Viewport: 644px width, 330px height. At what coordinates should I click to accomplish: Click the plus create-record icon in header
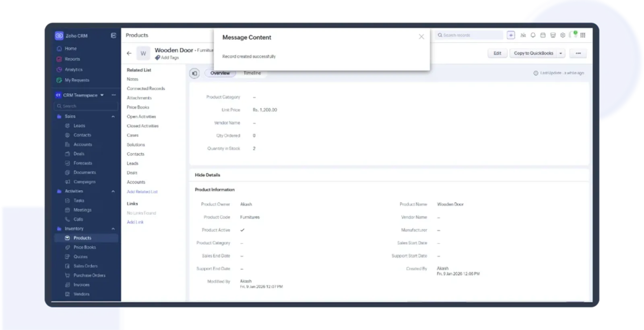click(x=511, y=35)
